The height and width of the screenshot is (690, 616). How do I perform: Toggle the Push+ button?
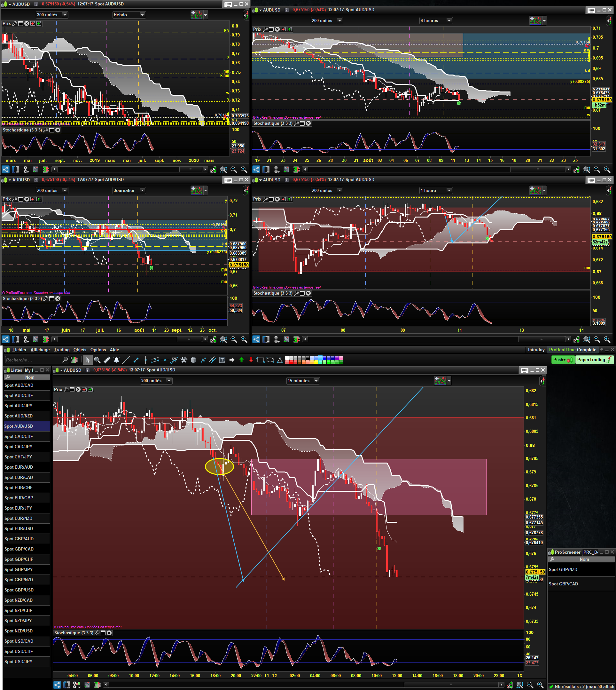(x=563, y=360)
